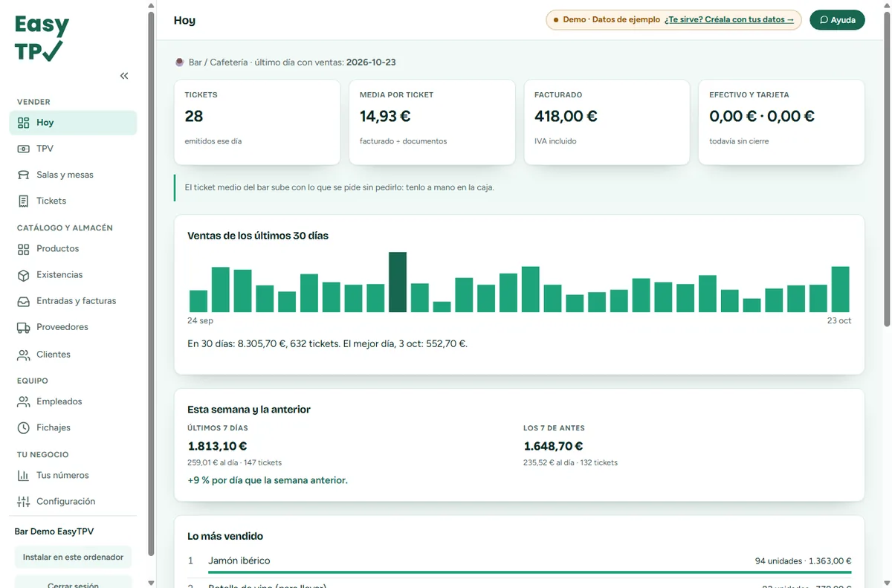Click the 'Demo · Datos de ejemplo' label
892x588 pixels.
point(611,20)
